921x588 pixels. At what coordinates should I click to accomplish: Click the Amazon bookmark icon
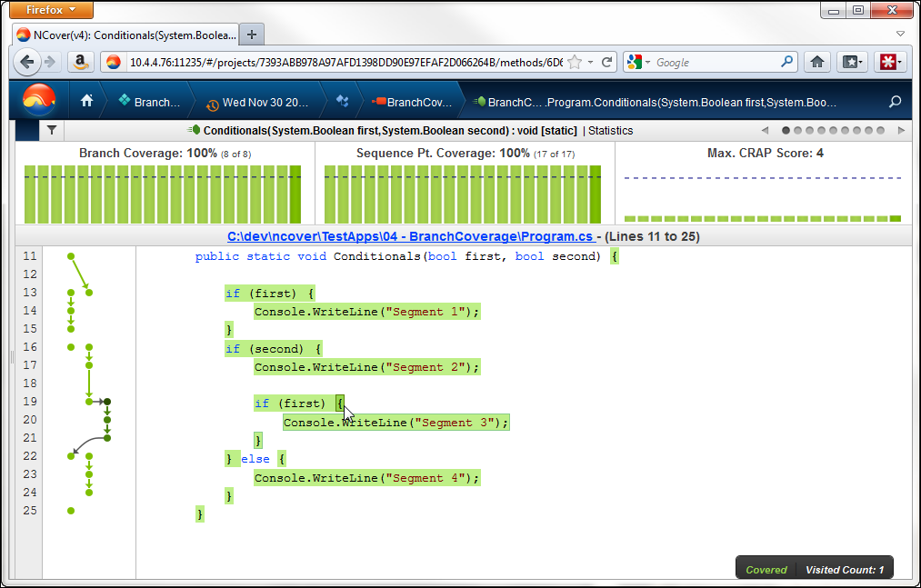coord(81,62)
